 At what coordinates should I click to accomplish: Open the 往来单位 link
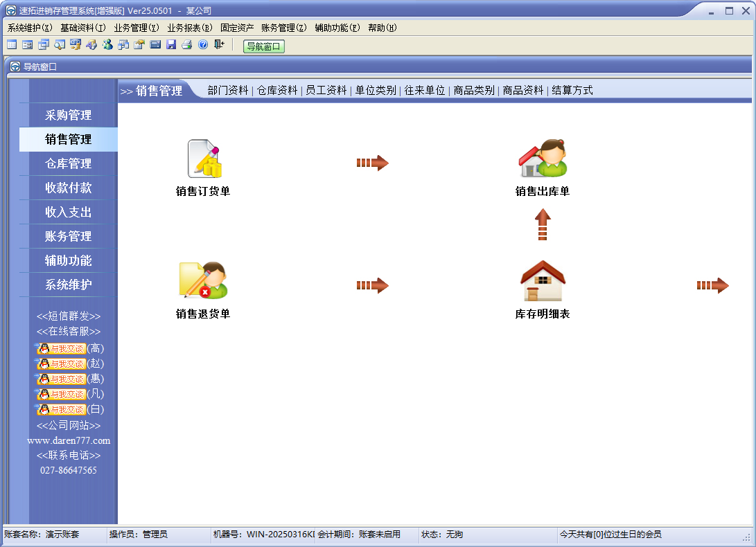[425, 90]
